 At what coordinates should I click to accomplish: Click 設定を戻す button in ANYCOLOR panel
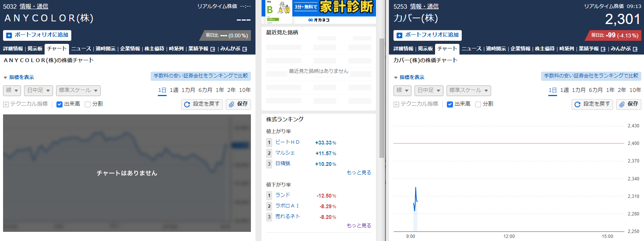coord(202,104)
